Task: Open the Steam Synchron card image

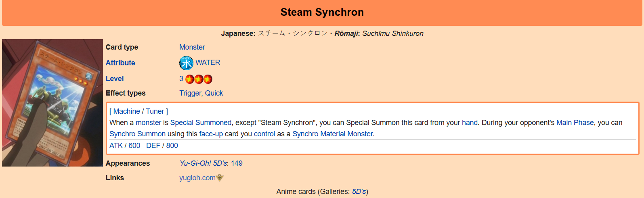Action: (52, 103)
